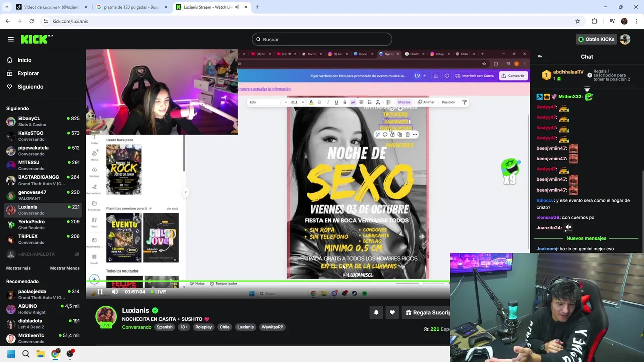Open Explorar in the left sidebar
The width and height of the screenshot is (644, 362).
28,73
